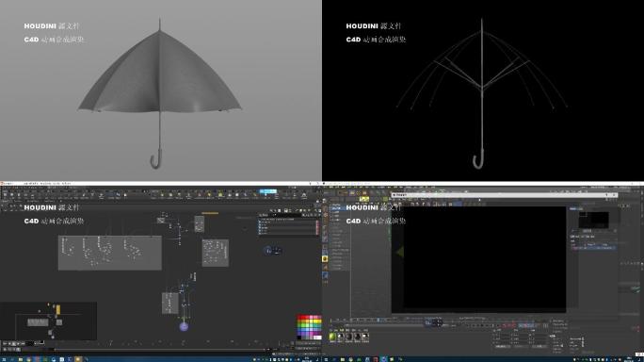Open Start menu on the Houdini screen taskbar
The width and height of the screenshot is (644, 362).
[4, 359]
